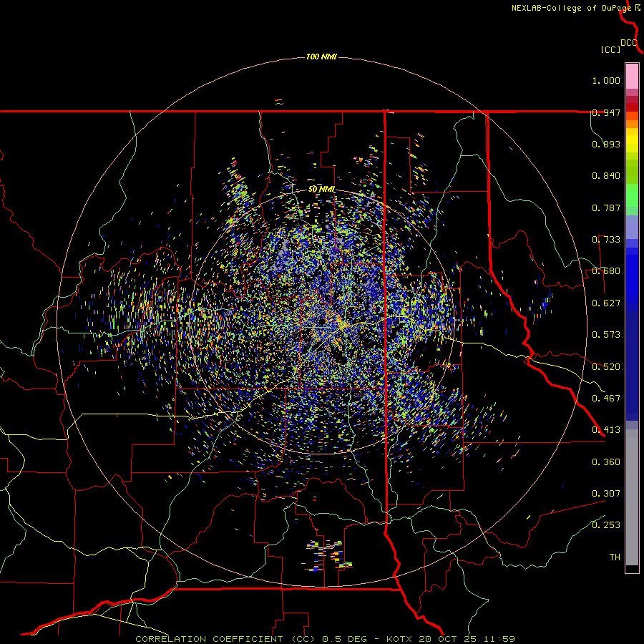Select the 0.733 scale value

(x=606, y=240)
